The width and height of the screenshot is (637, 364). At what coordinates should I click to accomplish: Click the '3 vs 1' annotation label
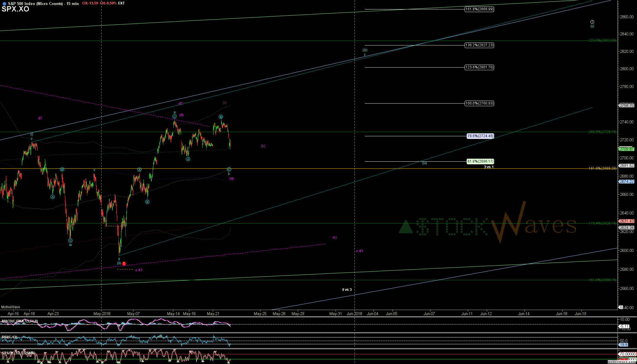click(x=489, y=167)
